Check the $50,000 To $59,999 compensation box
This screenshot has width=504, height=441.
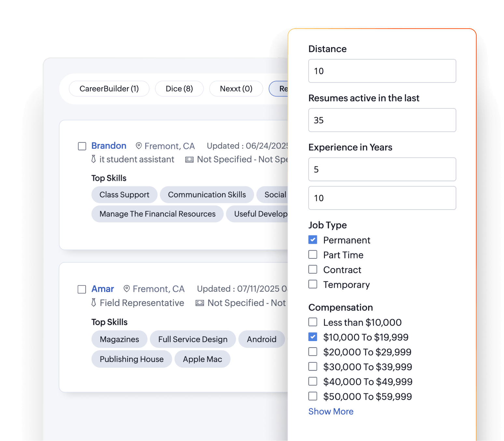click(313, 396)
